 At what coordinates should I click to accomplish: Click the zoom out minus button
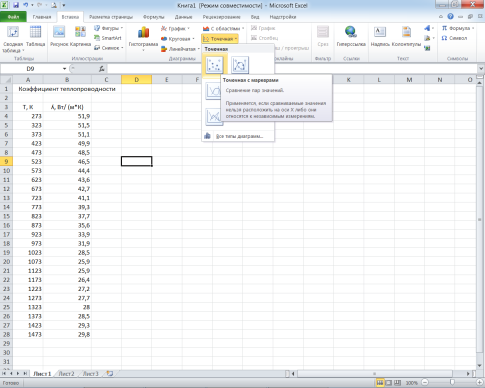(x=425, y=383)
